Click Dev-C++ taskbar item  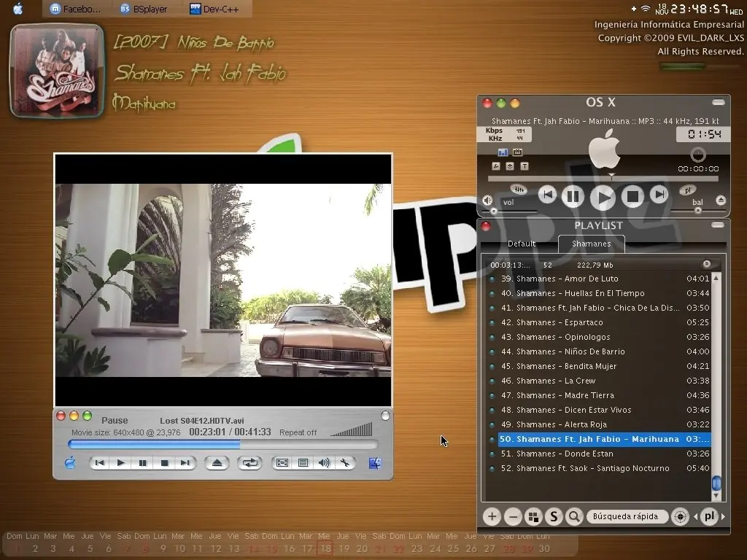pyautogui.click(x=215, y=9)
